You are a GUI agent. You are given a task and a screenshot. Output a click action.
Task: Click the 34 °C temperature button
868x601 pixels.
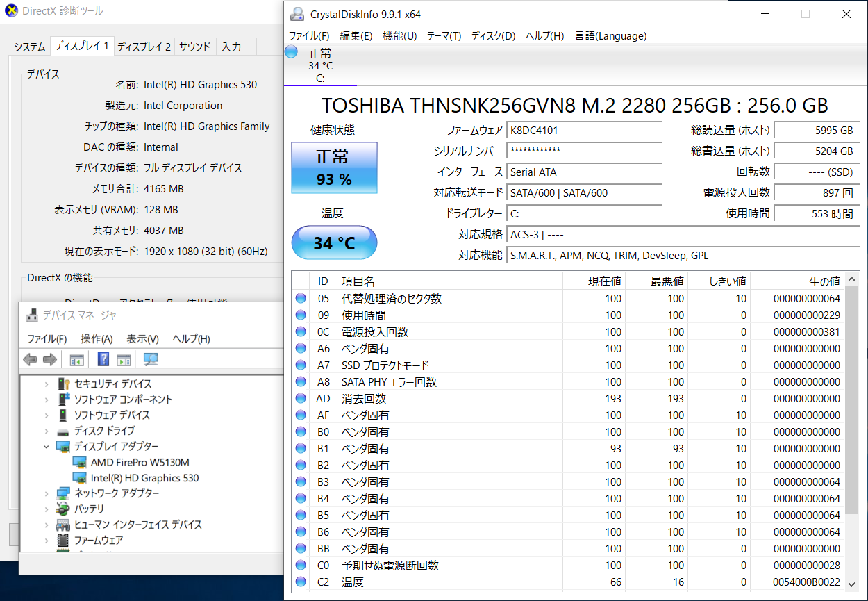point(334,242)
